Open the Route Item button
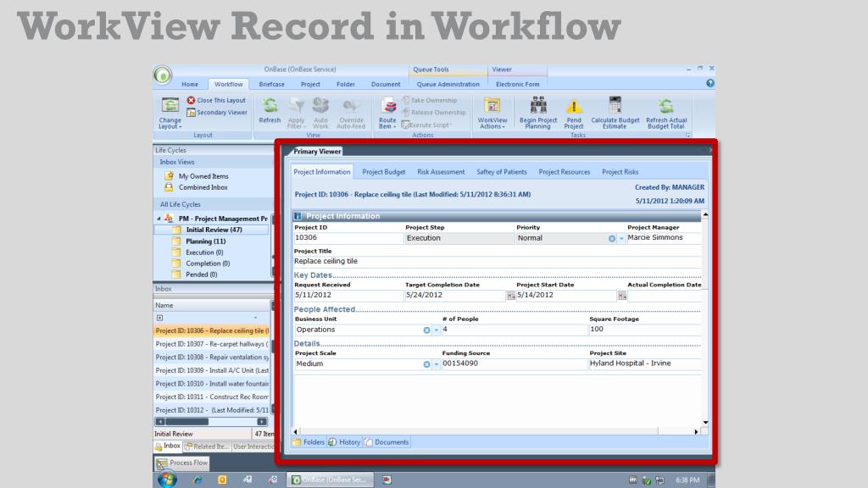 pos(387,113)
